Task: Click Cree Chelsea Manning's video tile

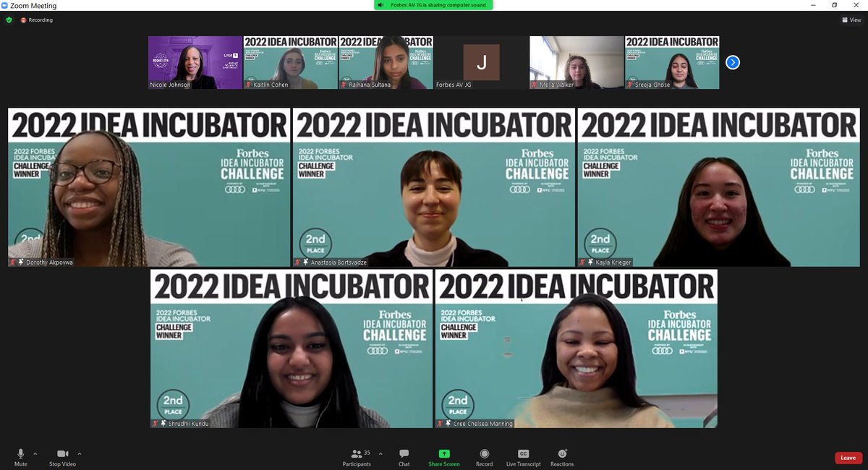Action: coord(576,349)
